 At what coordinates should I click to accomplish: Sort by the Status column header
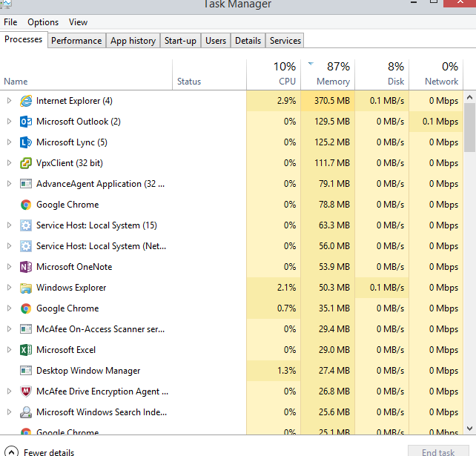(209, 75)
